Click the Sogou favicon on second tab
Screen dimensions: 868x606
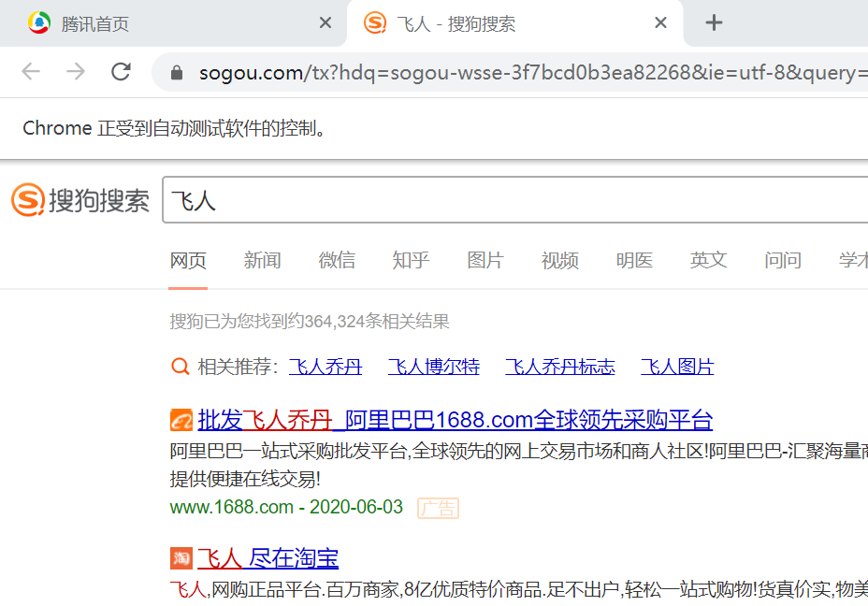(x=375, y=22)
